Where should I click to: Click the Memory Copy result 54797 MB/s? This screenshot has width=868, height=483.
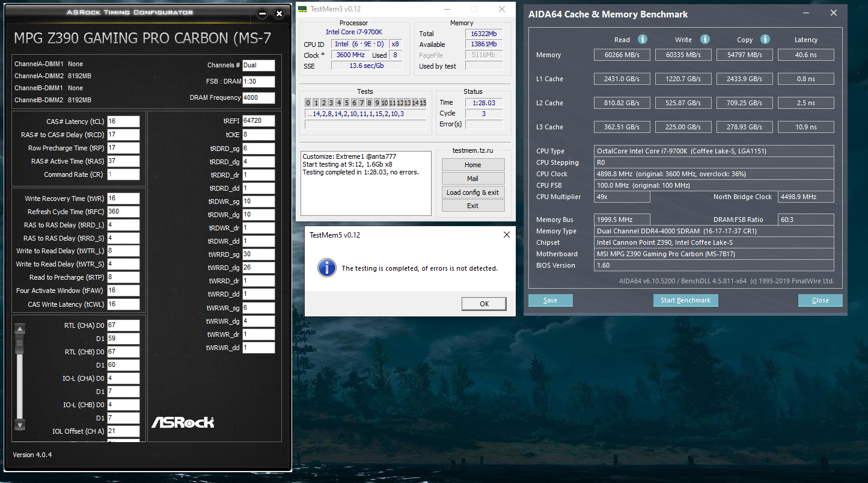pyautogui.click(x=745, y=55)
